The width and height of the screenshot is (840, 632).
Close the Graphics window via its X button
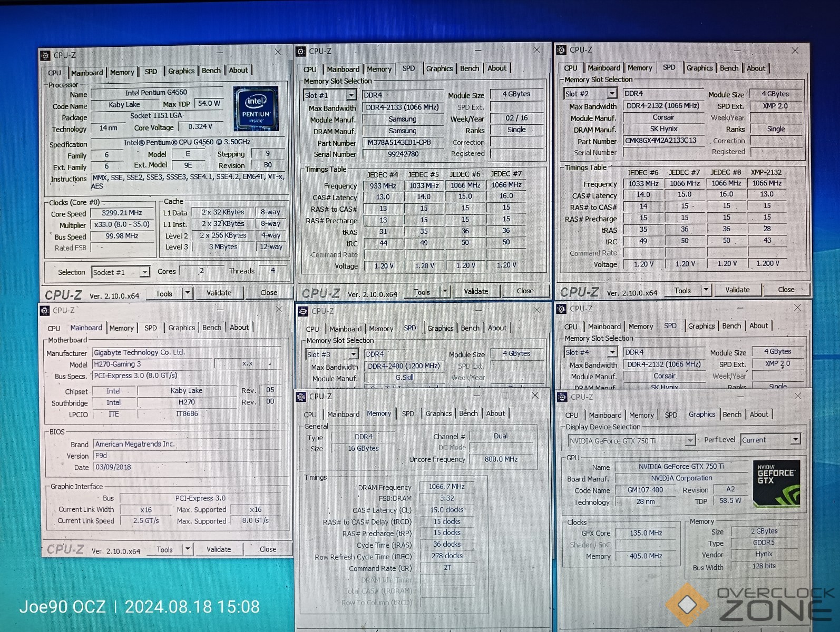point(797,396)
